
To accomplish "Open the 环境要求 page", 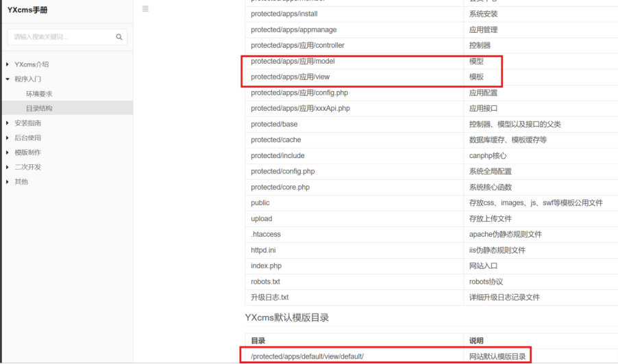I will tap(39, 94).
